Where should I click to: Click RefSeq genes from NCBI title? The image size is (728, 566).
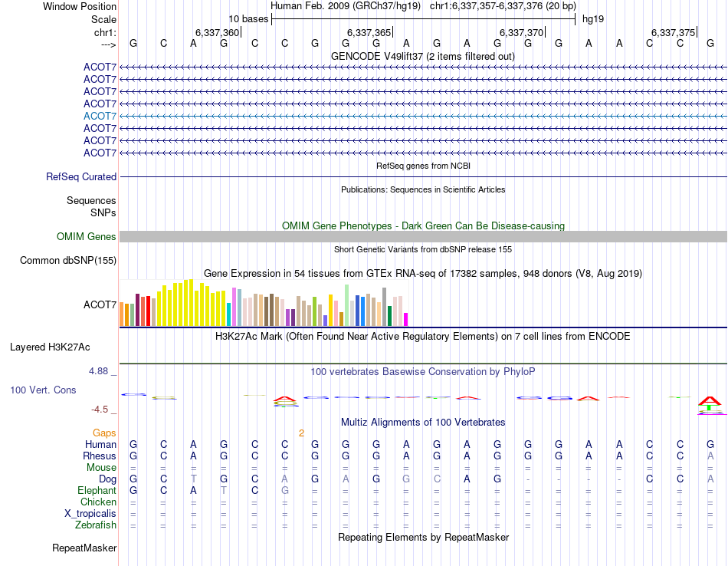[x=423, y=166]
